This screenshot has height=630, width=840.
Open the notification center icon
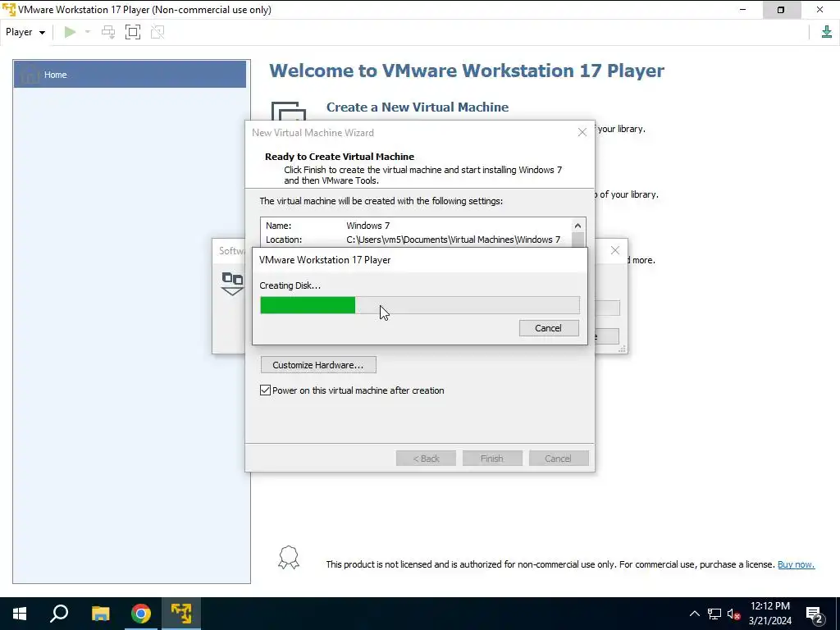pyautogui.click(x=815, y=614)
